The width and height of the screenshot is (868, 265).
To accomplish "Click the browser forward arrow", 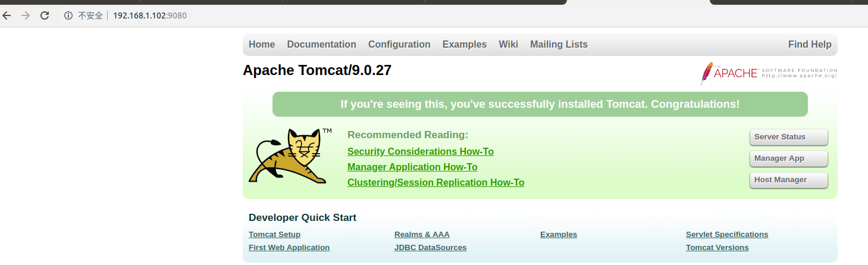I will click(26, 15).
